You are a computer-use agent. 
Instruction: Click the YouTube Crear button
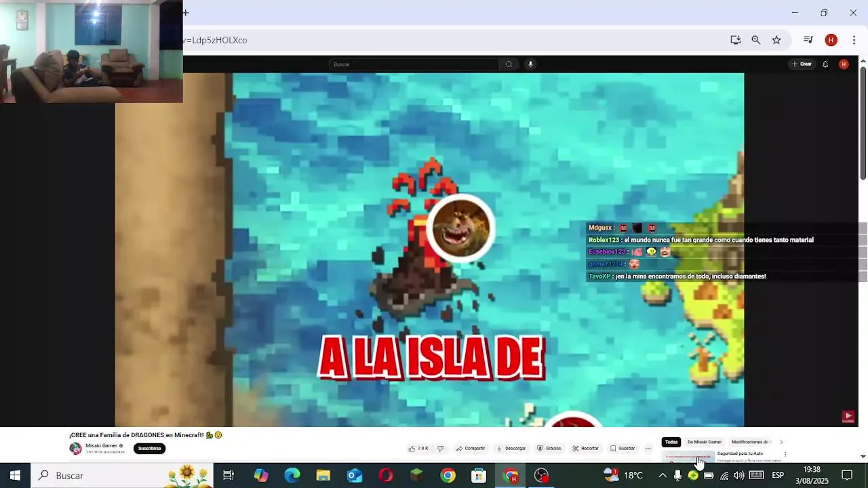pos(802,64)
